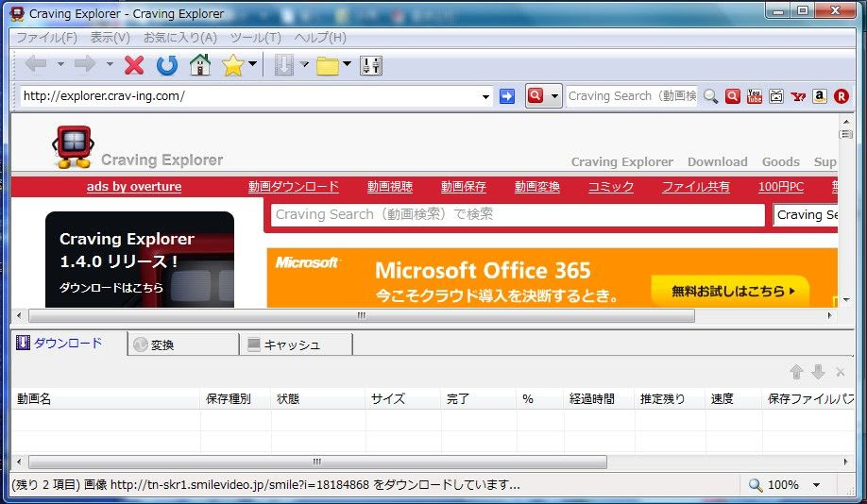The image size is (867, 504).
Task: Click the Craving Explorer 1.4.0 release banner
Action: coord(140,260)
